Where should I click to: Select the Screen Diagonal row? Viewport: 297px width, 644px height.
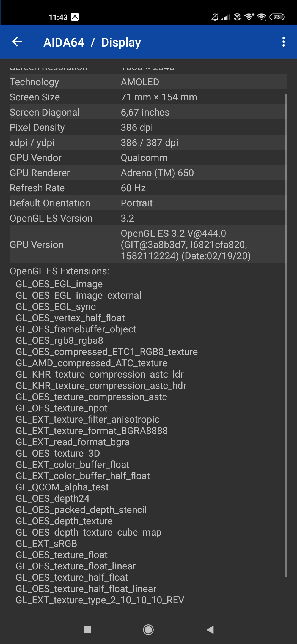tap(148, 112)
